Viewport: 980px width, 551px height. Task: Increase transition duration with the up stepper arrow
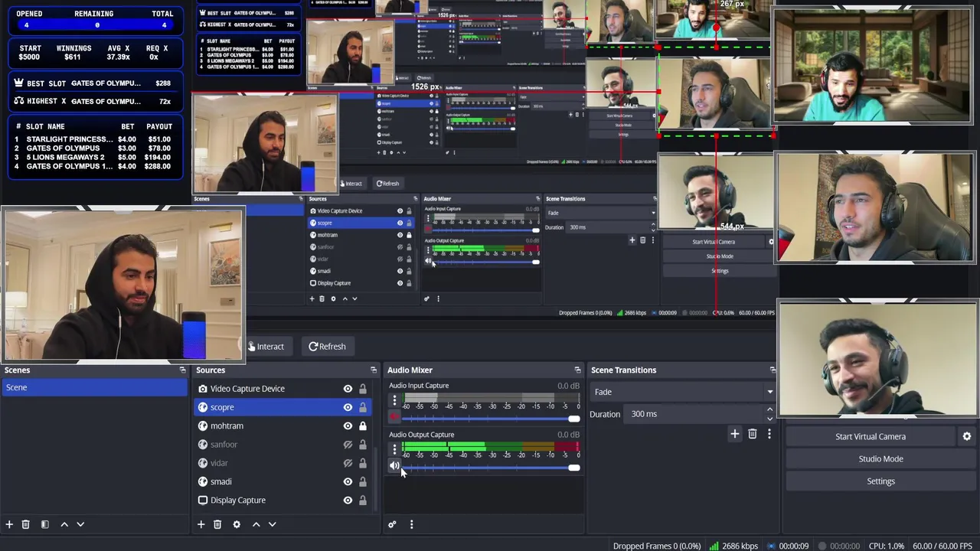[769, 410]
